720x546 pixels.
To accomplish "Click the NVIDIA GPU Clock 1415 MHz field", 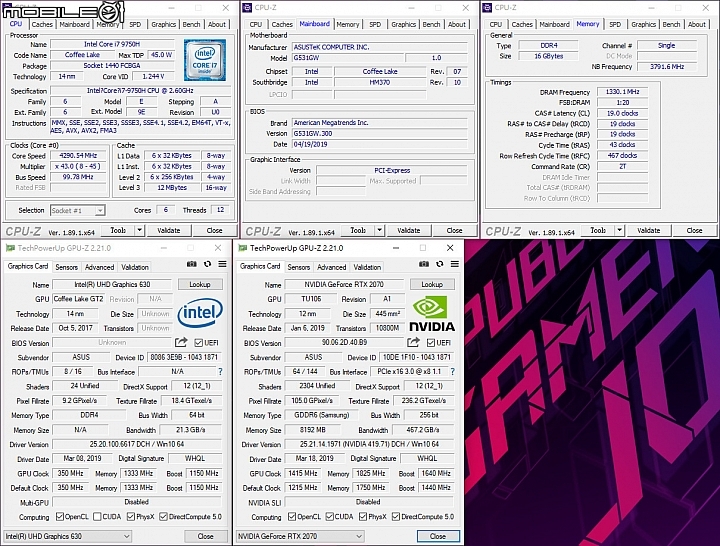I will 303,473.
